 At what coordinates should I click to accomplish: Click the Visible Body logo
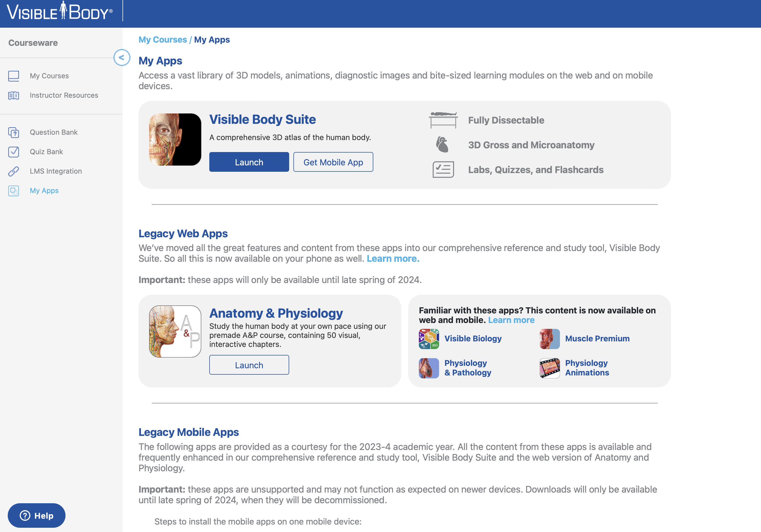coord(60,11)
